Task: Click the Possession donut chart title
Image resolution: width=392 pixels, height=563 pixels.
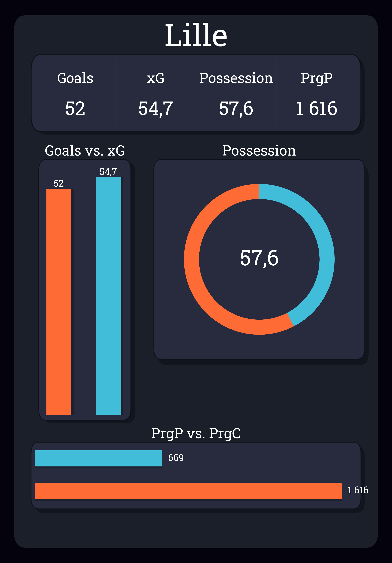Action: 259,151
